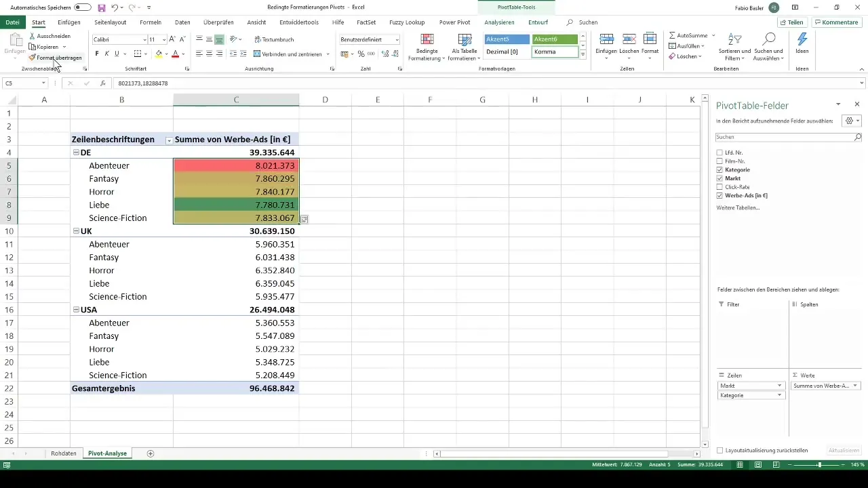The width and height of the screenshot is (868, 488).
Task: Toggle Automatisches Speichern switch
Action: [x=83, y=7]
